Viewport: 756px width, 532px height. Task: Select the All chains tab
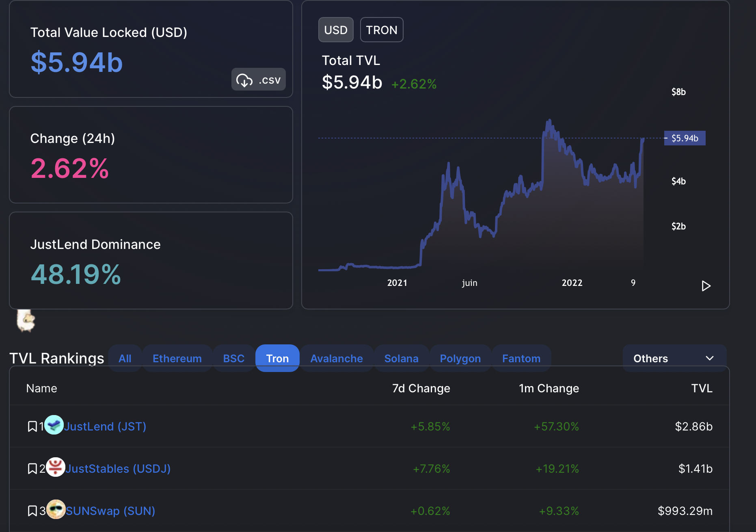tap(125, 358)
